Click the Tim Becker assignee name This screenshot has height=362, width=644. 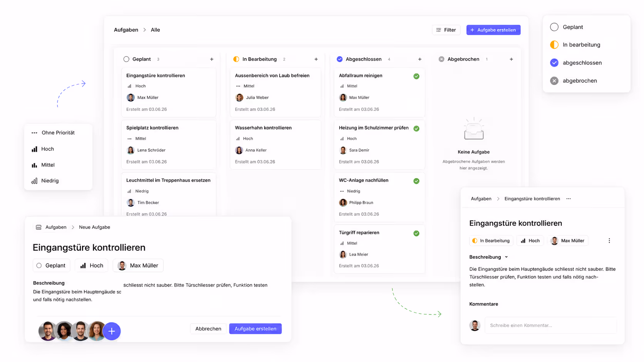tap(148, 202)
